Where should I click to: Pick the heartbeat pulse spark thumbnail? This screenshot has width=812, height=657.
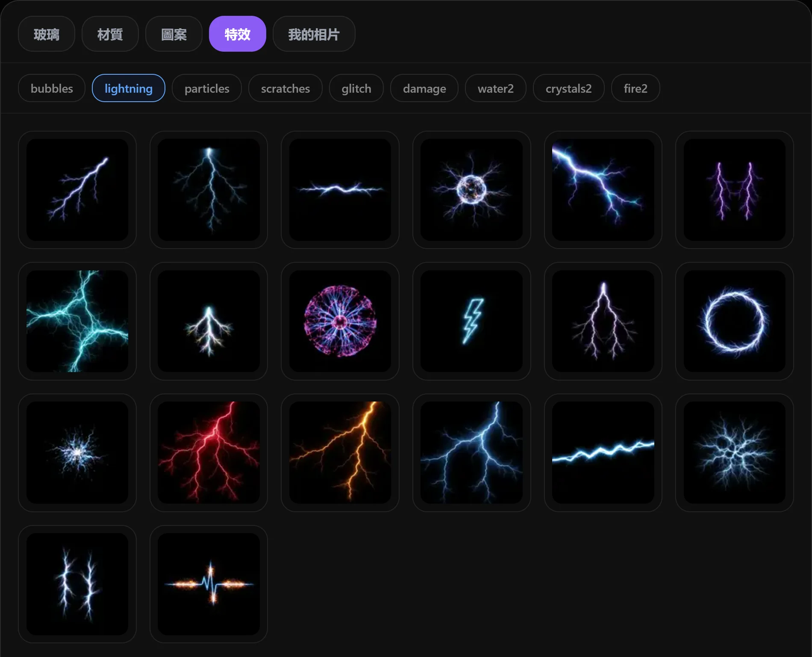coord(209,584)
